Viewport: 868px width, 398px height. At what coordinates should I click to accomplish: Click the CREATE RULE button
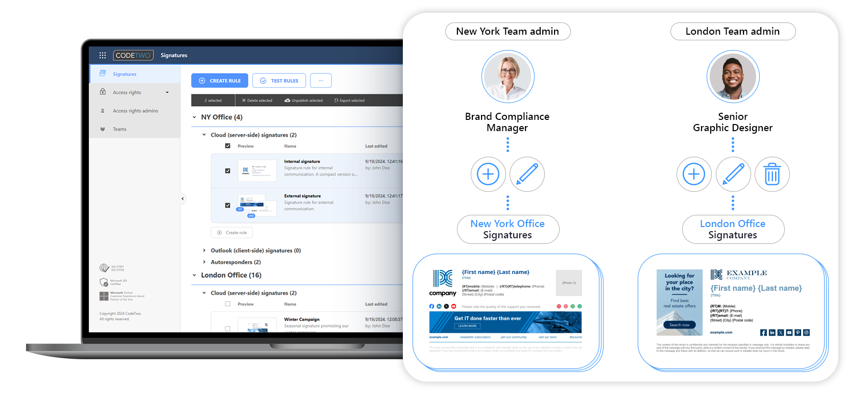click(x=220, y=81)
